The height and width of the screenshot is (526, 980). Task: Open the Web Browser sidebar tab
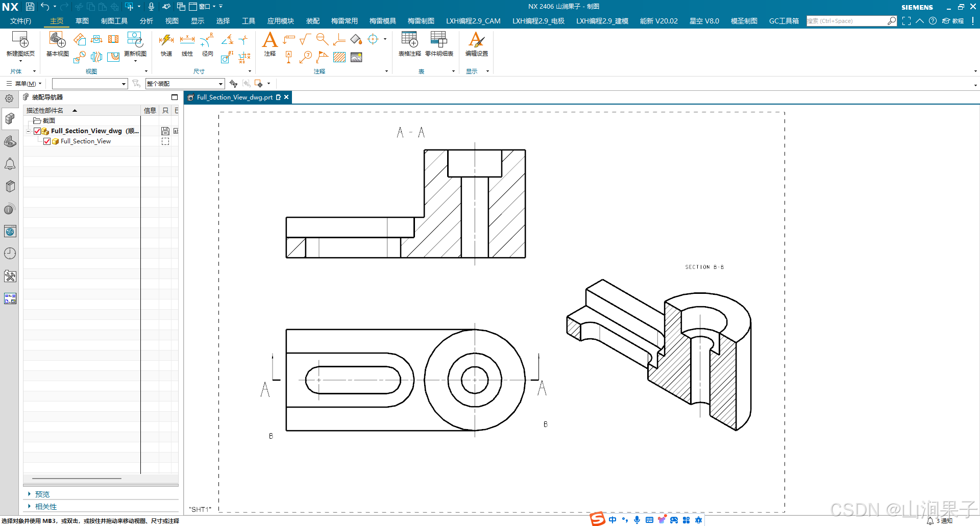tap(10, 231)
